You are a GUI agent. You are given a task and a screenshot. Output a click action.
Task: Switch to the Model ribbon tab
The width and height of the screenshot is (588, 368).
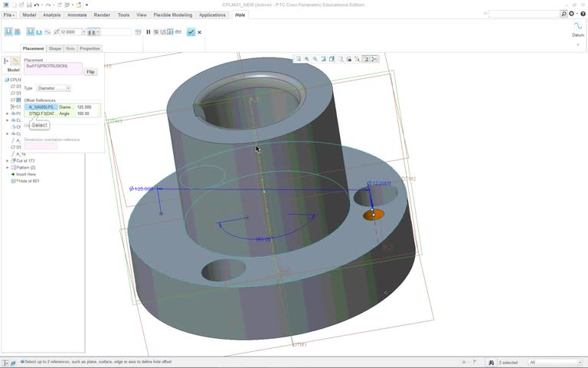[29, 15]
